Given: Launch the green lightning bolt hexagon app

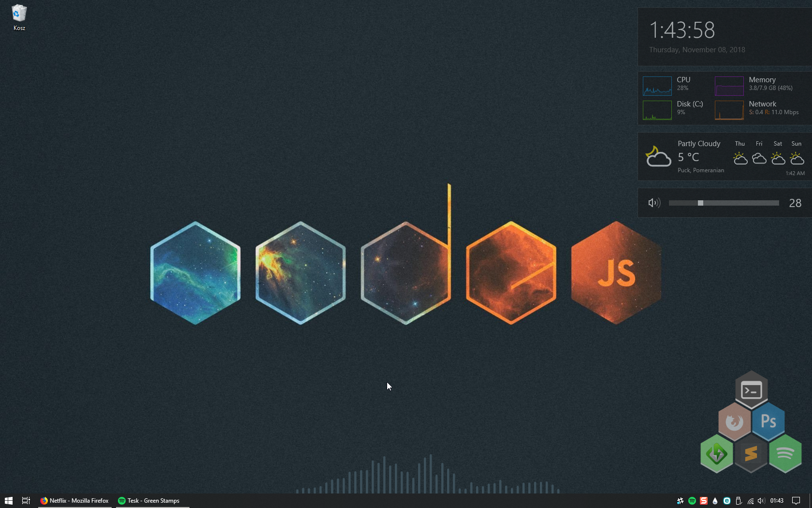Looking at the screenshot, I should pos(716,454).
